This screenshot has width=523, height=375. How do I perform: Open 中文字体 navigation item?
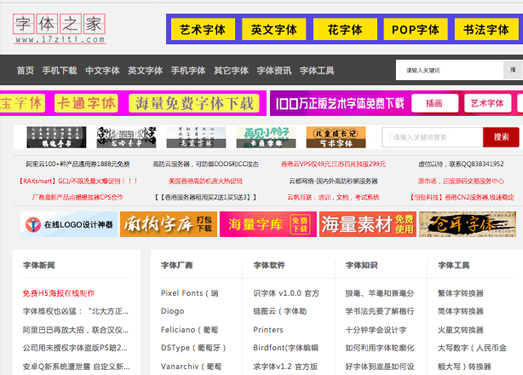tap(102, 70)
